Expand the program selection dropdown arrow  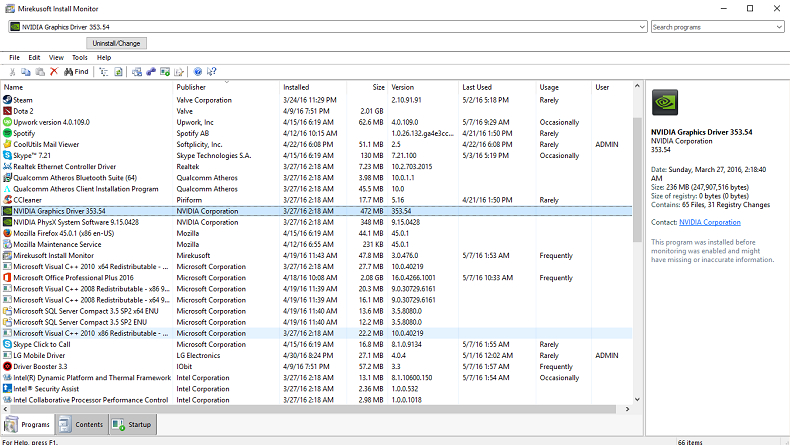point(642,27)
